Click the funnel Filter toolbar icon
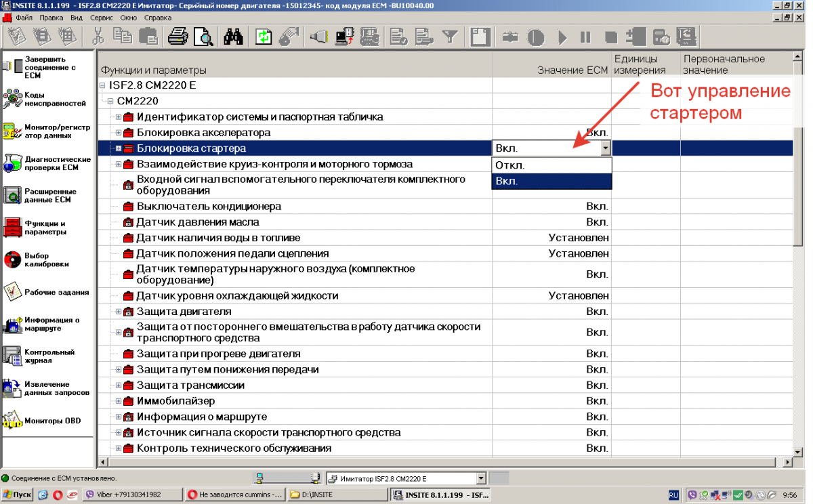 click(450, 36)
